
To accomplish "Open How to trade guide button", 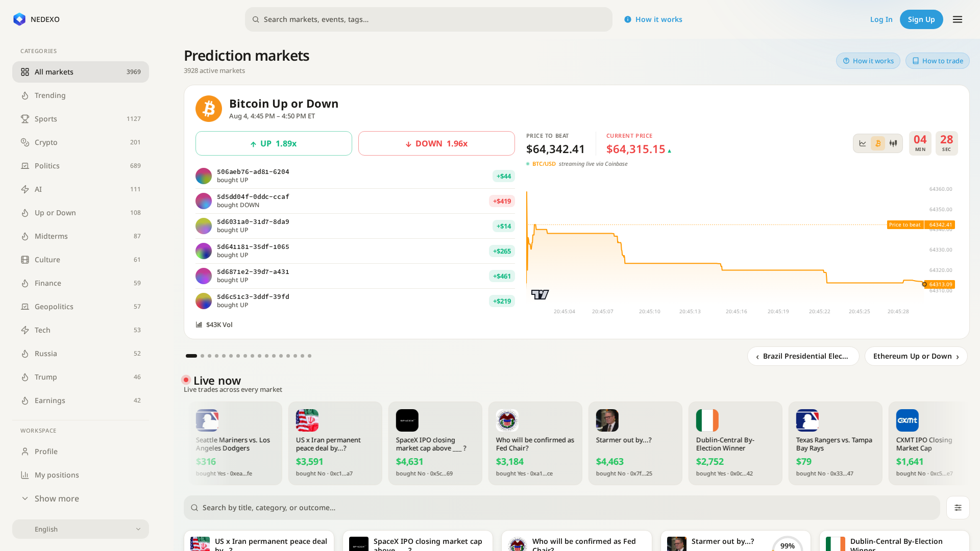I will pyautogui.click(x=938, y=61).
